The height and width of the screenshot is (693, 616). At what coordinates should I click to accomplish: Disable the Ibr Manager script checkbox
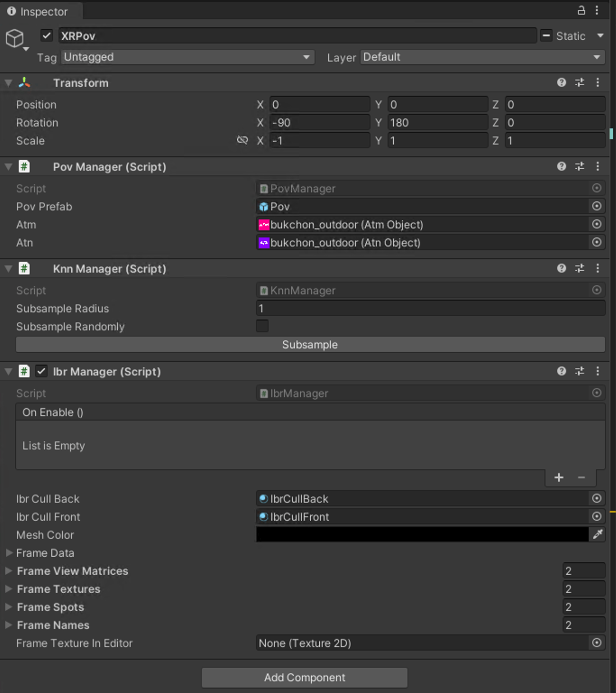click(x=41, y=371)
